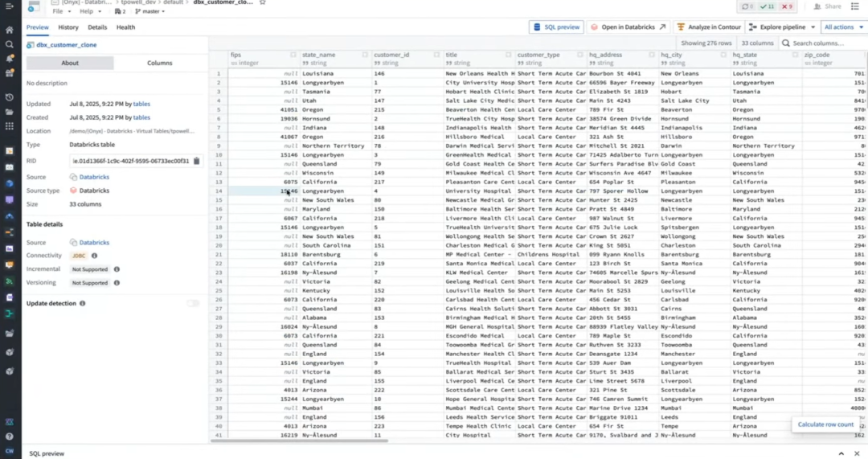This screenshot has height=459, width=868.
Task: Click the Share button
Action: click(828, 6)
